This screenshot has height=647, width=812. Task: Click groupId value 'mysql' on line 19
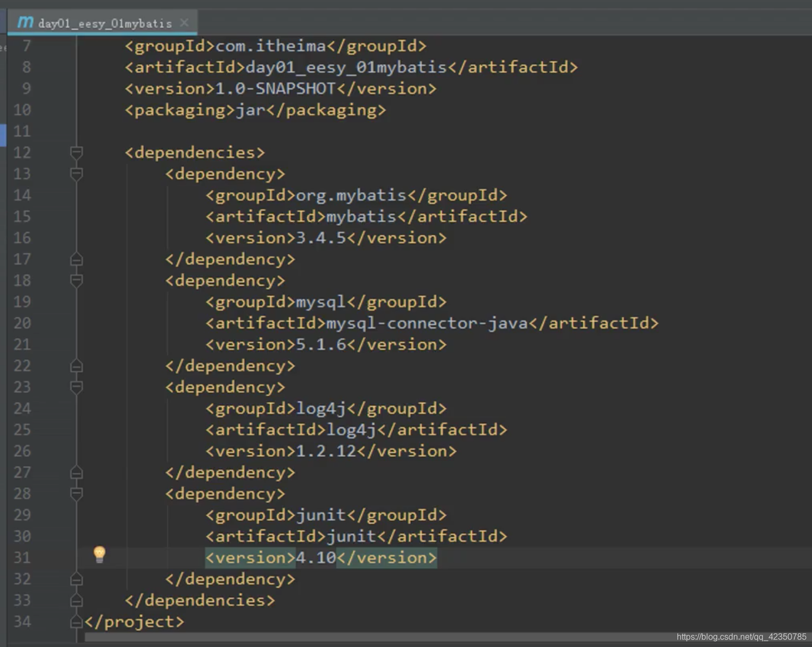pyautogui.click(x=321, y=302)
